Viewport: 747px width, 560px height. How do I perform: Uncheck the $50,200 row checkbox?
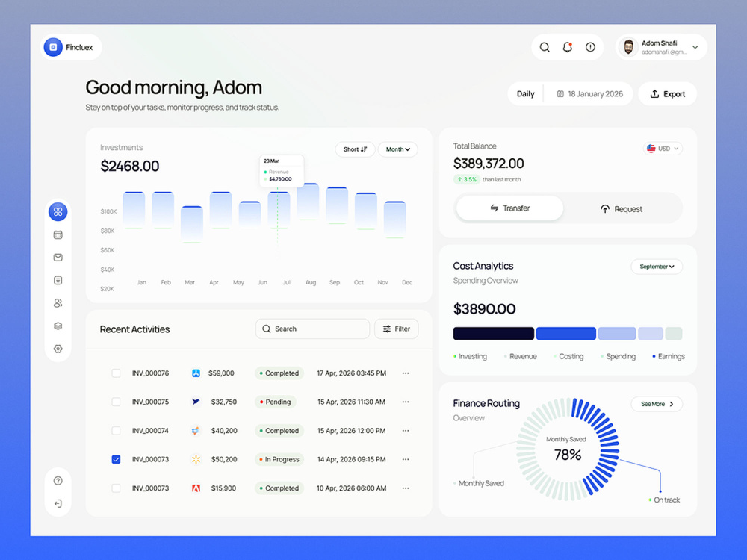click(116, 459)
